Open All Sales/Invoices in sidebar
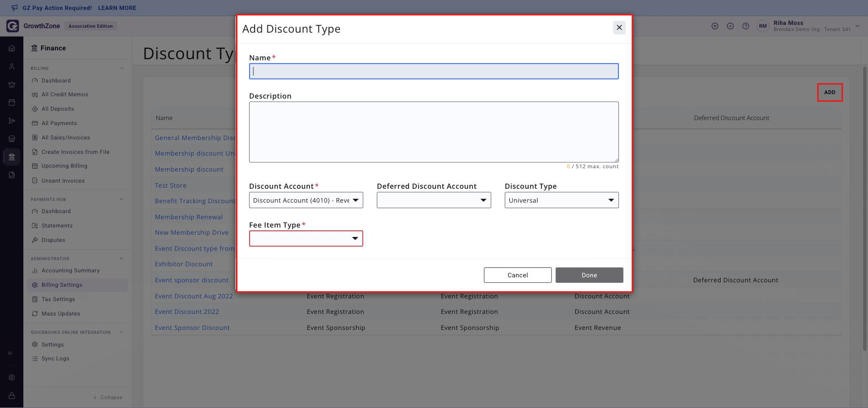Screen dimensions: 868x408 [x=65, y=138]
